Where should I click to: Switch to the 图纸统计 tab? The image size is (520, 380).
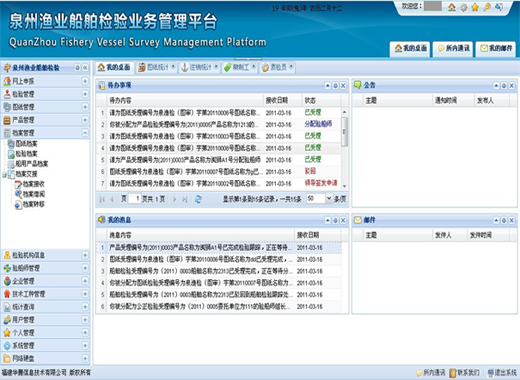pos(156,67)
